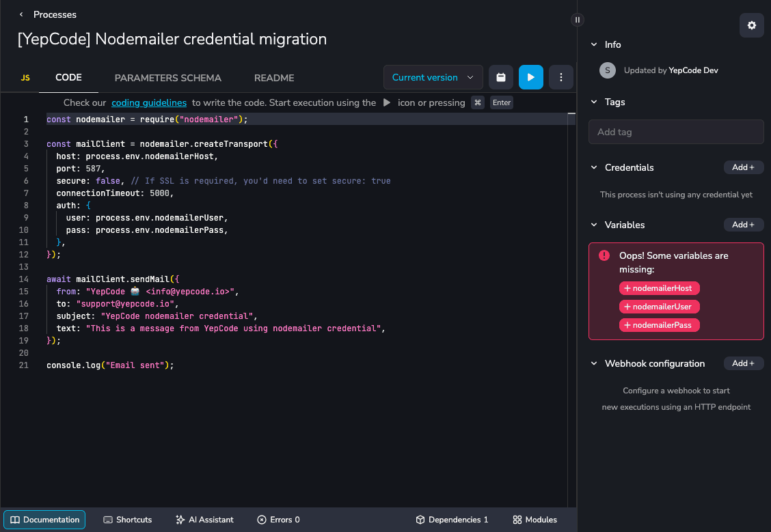Viewport: 771px width, 532px height.
Task: Collapse the Tags section
Action: pyautogui.click(x=594, y=102)
